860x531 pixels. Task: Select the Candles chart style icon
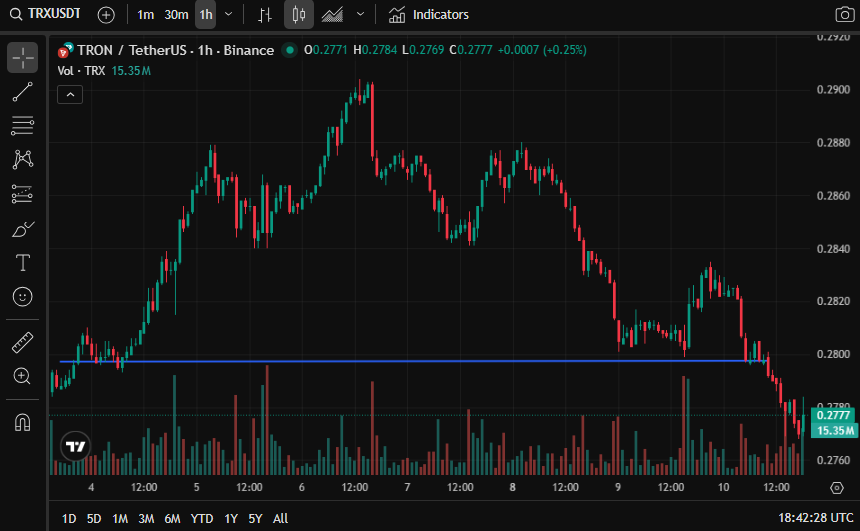(299, 15)
